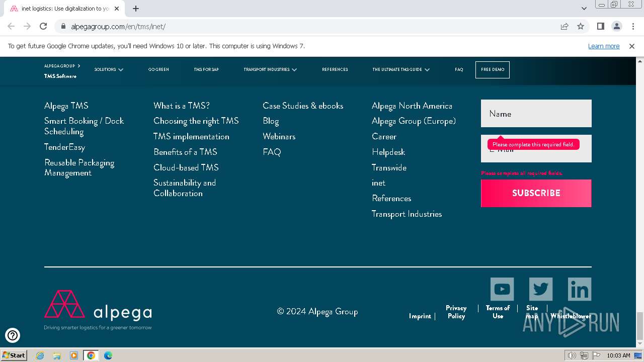
Task: Open Transwide footer link
Action: pyautogui.click(x=389, y=167)
